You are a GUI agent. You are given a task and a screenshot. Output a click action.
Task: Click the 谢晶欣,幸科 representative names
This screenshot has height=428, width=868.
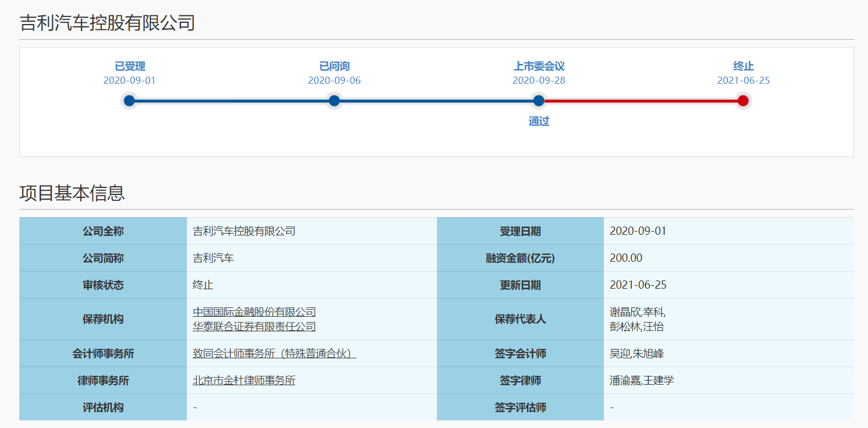[638, 312]
